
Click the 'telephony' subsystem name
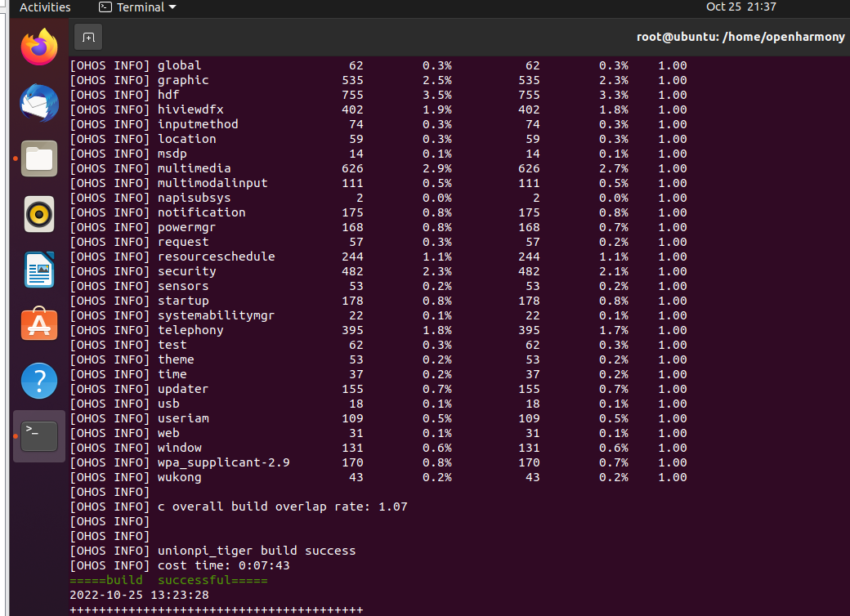(x=190, y=330)
